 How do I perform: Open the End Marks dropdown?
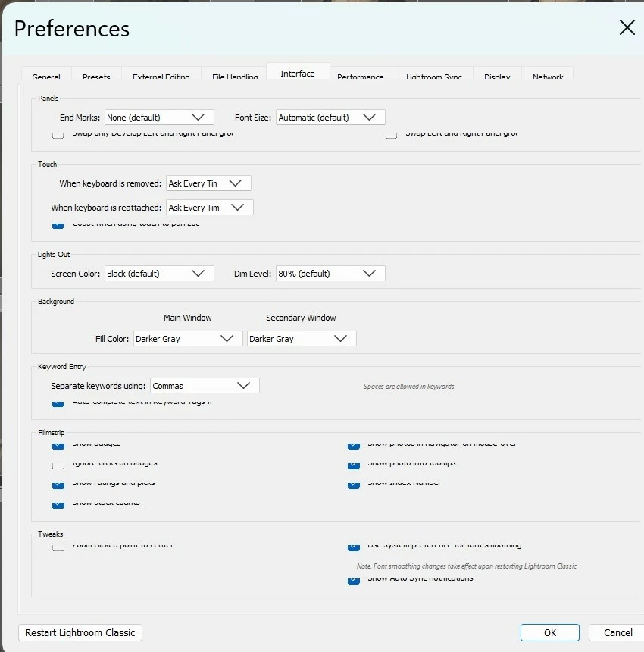[159, 118]
